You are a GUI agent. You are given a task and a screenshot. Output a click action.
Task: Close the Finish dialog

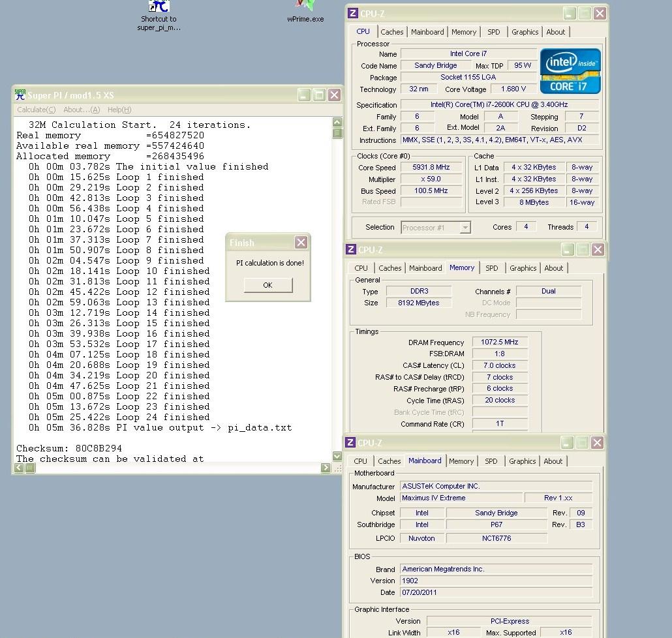[301, 243]
